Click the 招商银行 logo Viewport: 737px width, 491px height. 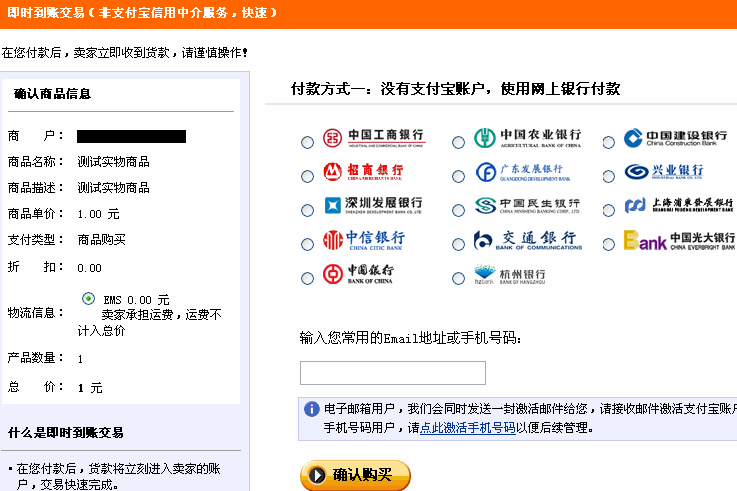(363, 172)
